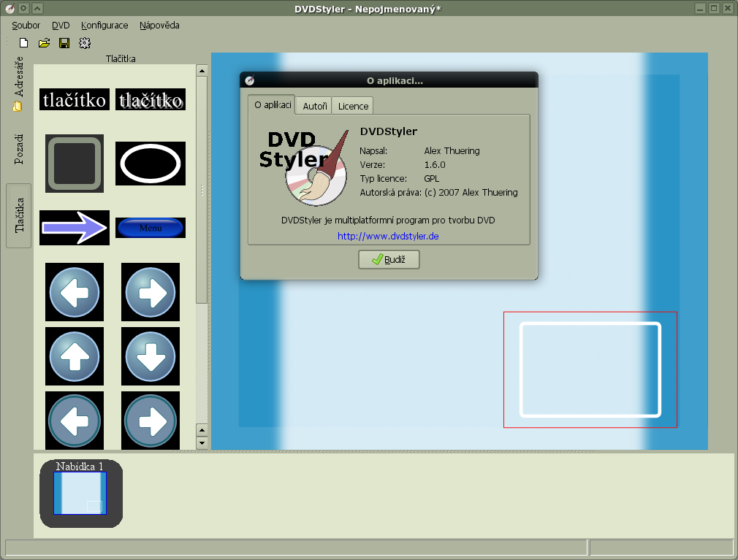Click the New project toolbar icon
This screenshot has height=560, width=738.
tap(23, 43)
